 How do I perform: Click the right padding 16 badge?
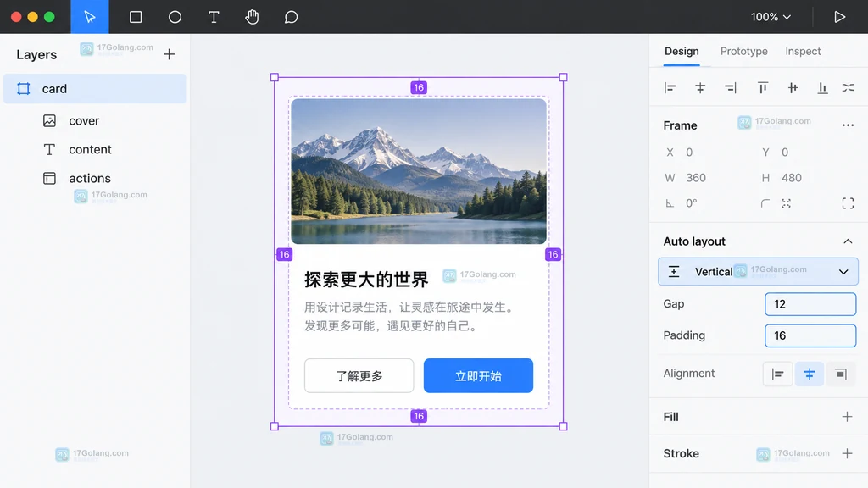click(x=553, y=254)
